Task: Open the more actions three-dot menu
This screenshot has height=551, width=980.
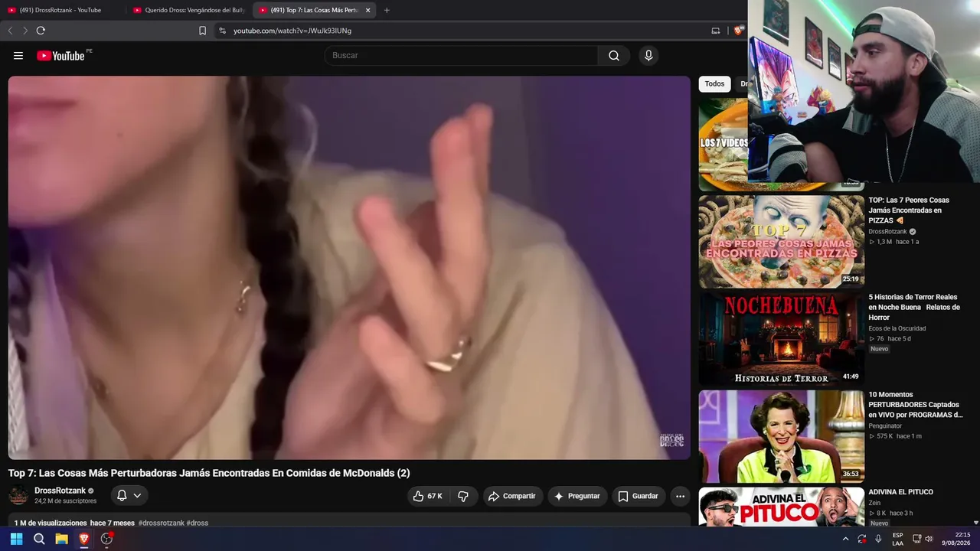Action: point(680,496)
